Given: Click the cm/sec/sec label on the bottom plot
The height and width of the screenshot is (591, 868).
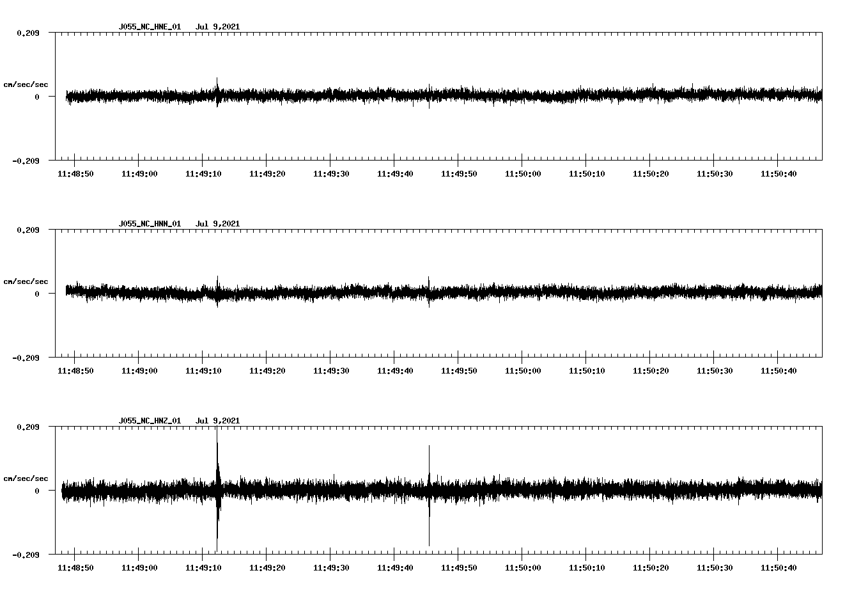Looking at the screenshot, I should 26,477.
